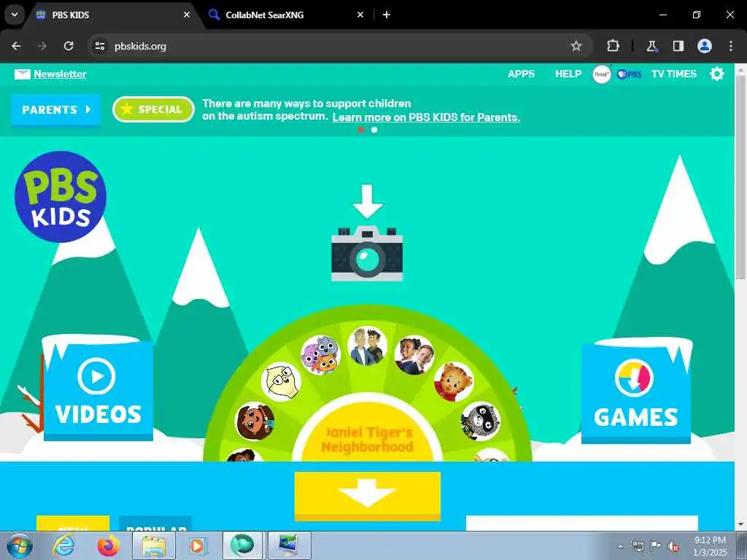The image size is (747, 560).
Task: Select the Daniel Tiger character on the wheel
Action: 454,382
